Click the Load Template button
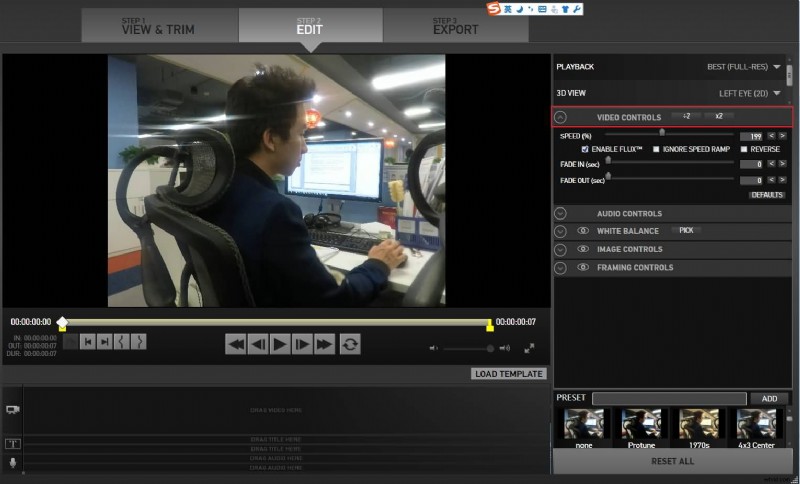Viewport: 800px width, 484px height. [509, 374]
